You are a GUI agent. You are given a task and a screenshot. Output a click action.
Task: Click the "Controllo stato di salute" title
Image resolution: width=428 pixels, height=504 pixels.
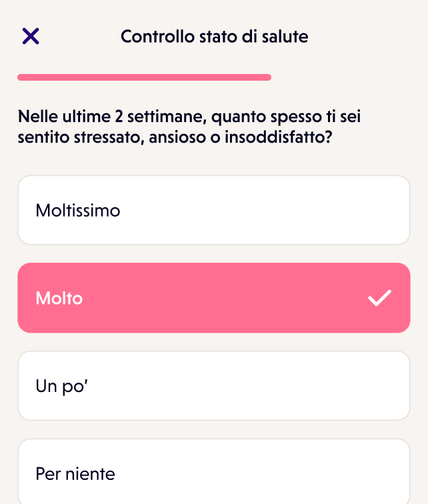click(214, 37)
